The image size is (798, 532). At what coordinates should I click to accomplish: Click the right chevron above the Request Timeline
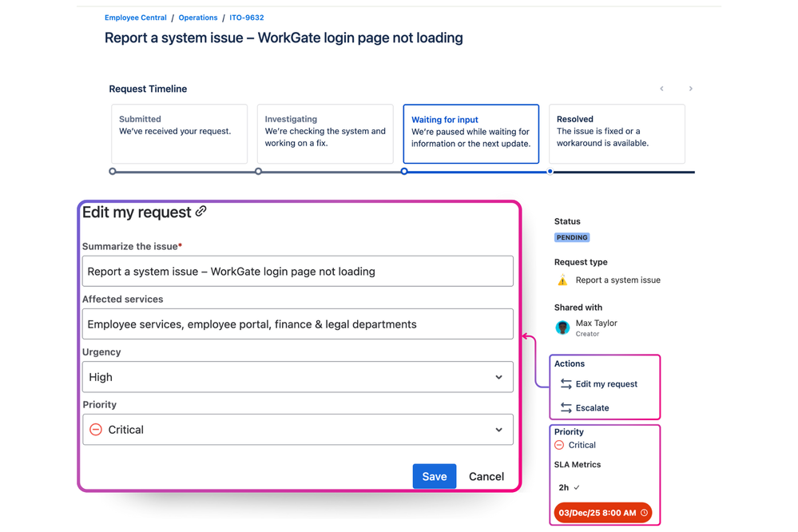690,89
